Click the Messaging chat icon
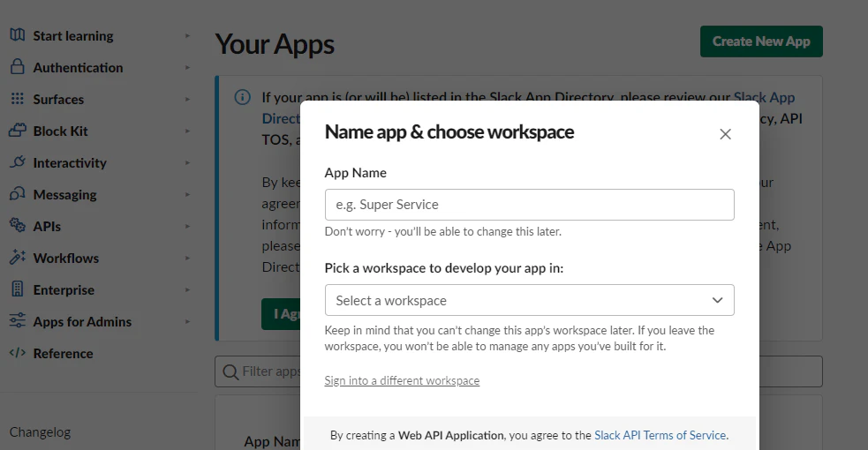This screenshot has height=450, width=868. click(x=17, y=193)
